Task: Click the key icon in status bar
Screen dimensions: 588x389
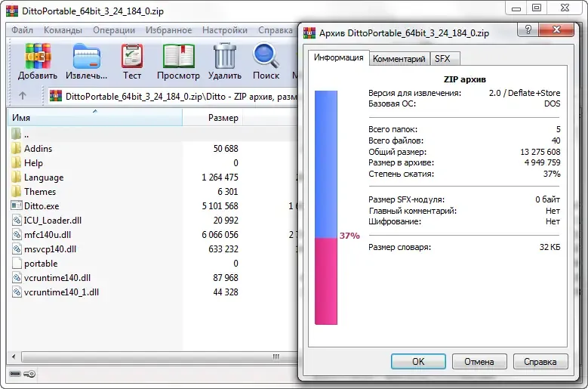Action: point(29,374)
